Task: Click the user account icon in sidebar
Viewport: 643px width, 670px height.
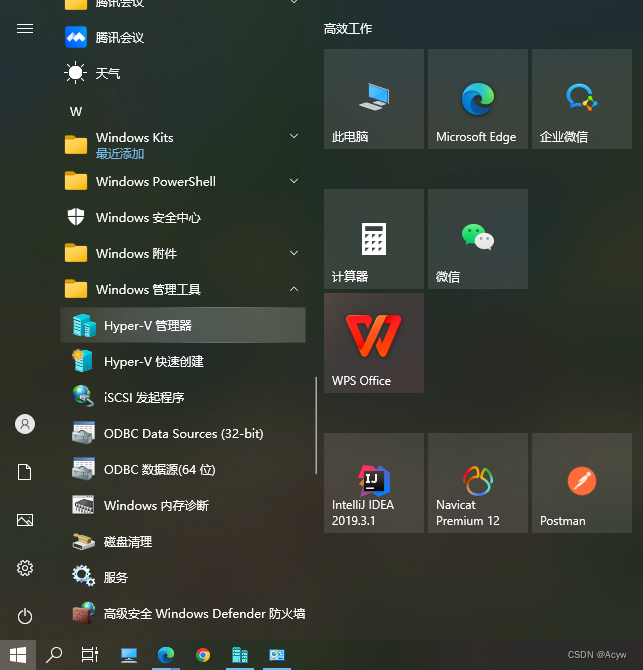Action: (25, 424)
